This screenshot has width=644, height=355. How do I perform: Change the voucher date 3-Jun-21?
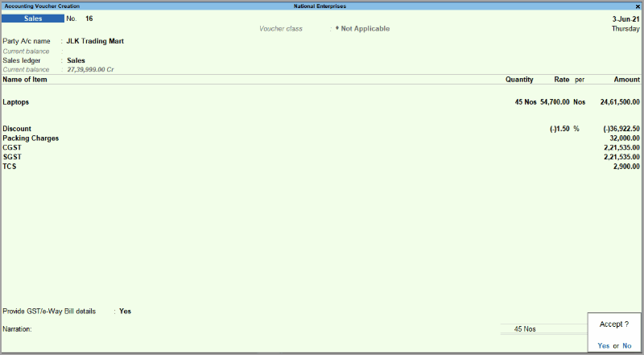pyautogui.click(x=625, y=19)
